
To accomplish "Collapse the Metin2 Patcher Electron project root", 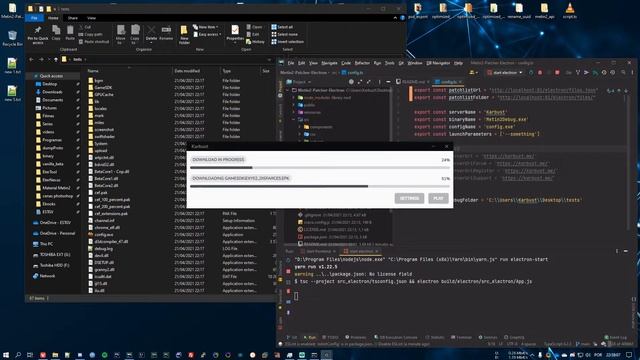I will [x=288, y=90].
